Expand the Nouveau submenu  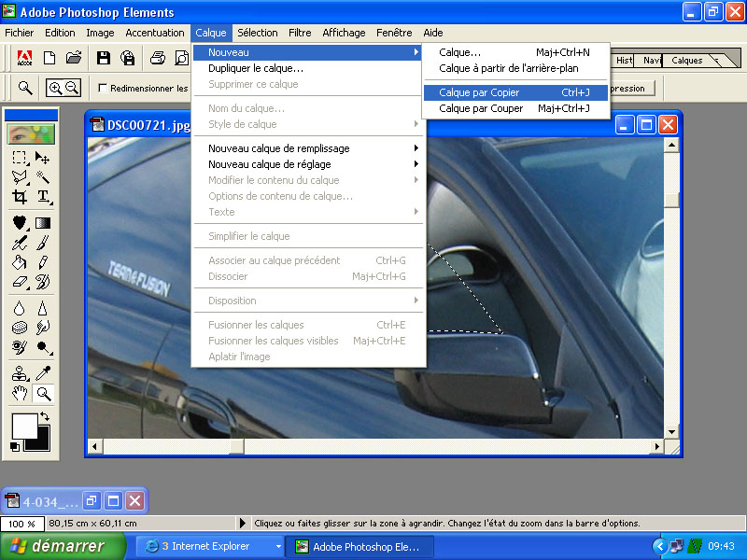(x=307, y=52)
